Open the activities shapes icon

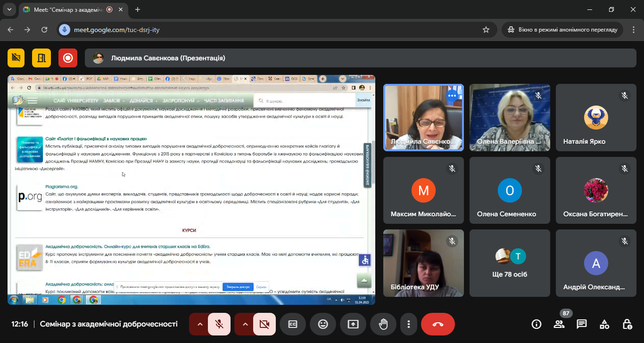(604, 324)
